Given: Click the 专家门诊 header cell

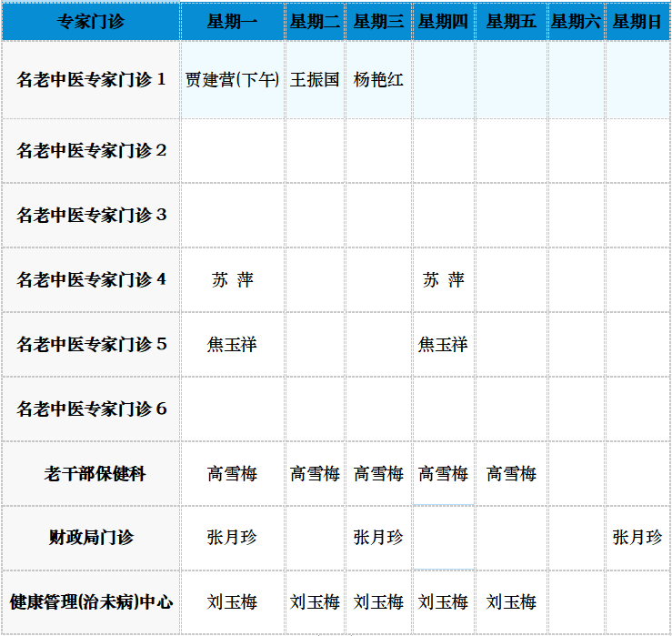Looking at the screenshot, I should click(91, 22).
